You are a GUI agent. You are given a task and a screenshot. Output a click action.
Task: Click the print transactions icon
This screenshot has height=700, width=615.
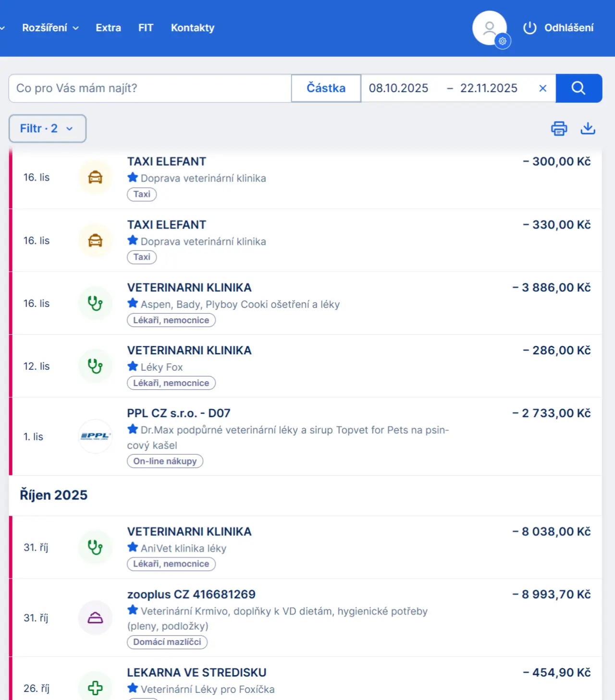559,129
